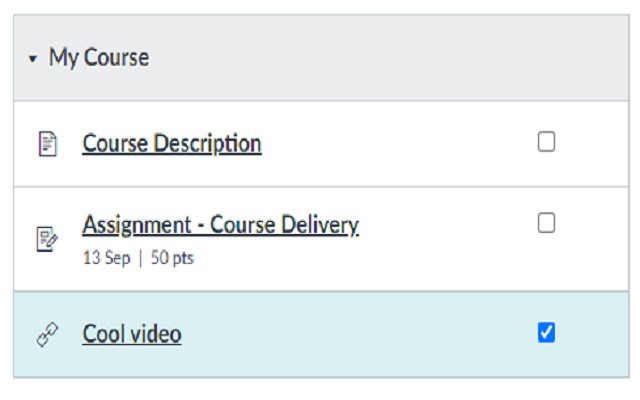The height and width of the screenshot is (400, 640).
Task: Click the My Course module title
Action: coord(99,58)
